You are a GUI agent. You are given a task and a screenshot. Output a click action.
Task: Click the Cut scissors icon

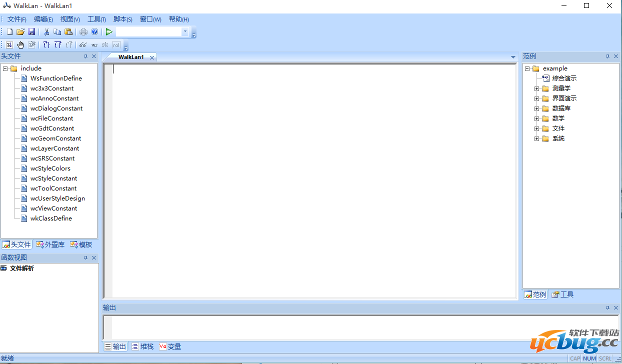[46, 32]
